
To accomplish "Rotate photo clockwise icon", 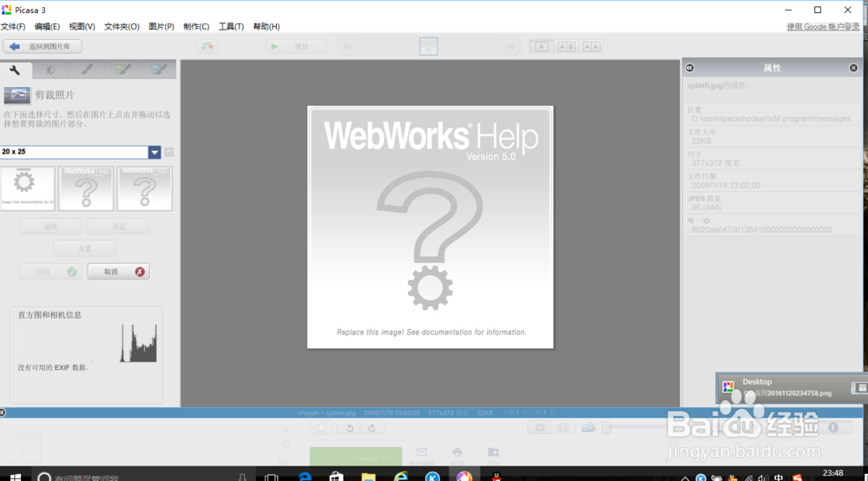I will coord(372,428).
